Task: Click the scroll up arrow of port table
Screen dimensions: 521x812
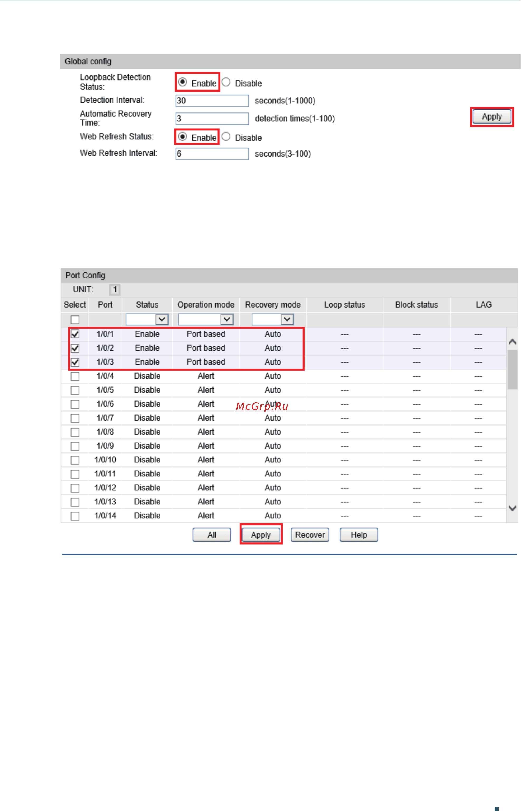Action: [512, 342]
